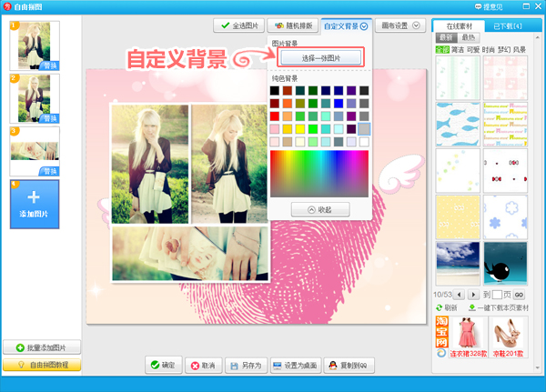Click the 刷新 refresh materials icon
Screen dimensions: 546x392
point(443,307)
